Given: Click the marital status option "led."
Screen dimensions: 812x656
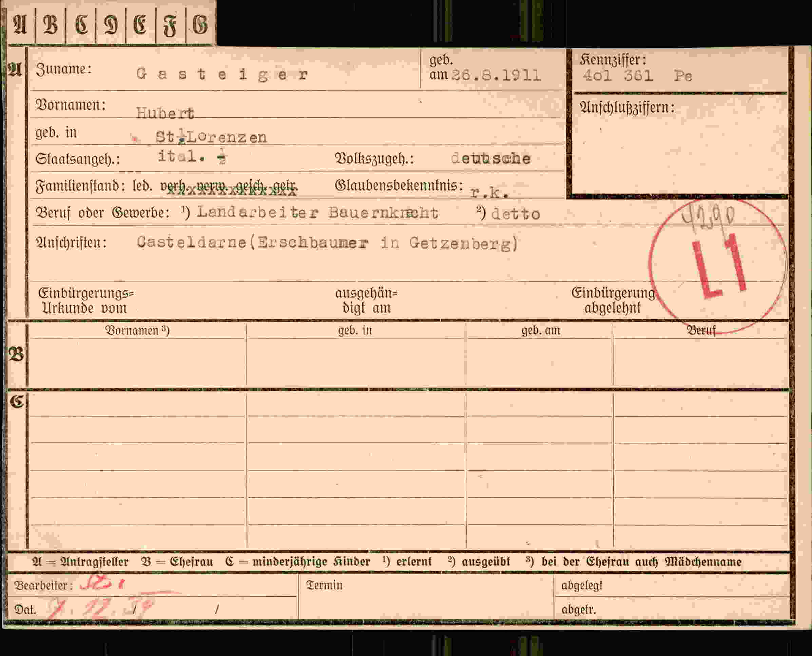Looking at the screenshot, I should tap(142, 186).
